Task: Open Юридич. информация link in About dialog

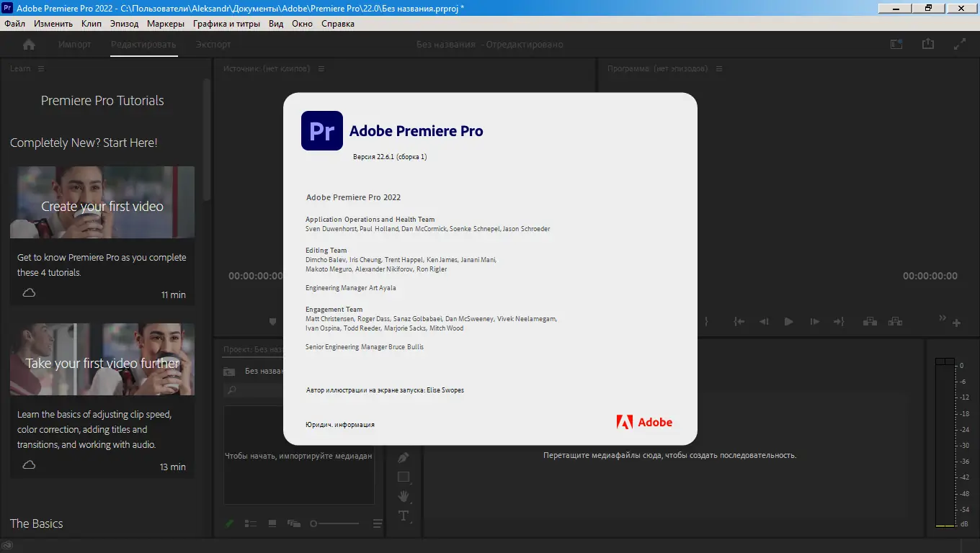Action: point(340,425)
